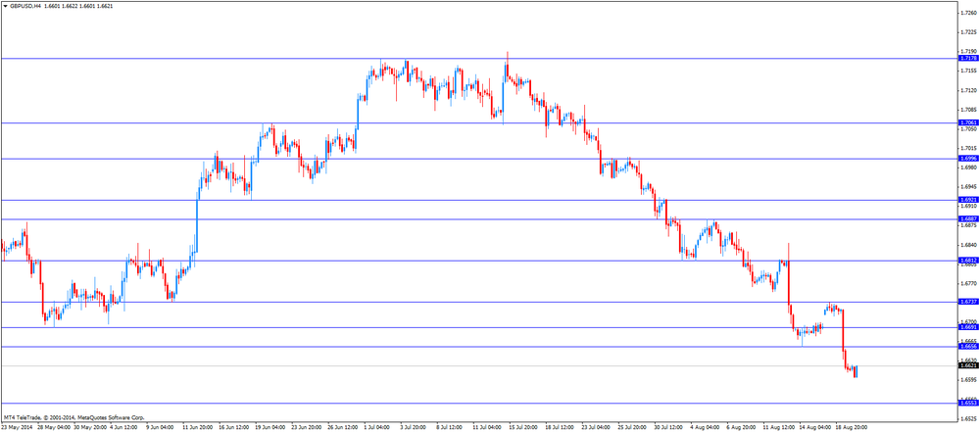Select the 1.6921 level price tag
This screenshot has height=432, width=980.
pos(968,201)
